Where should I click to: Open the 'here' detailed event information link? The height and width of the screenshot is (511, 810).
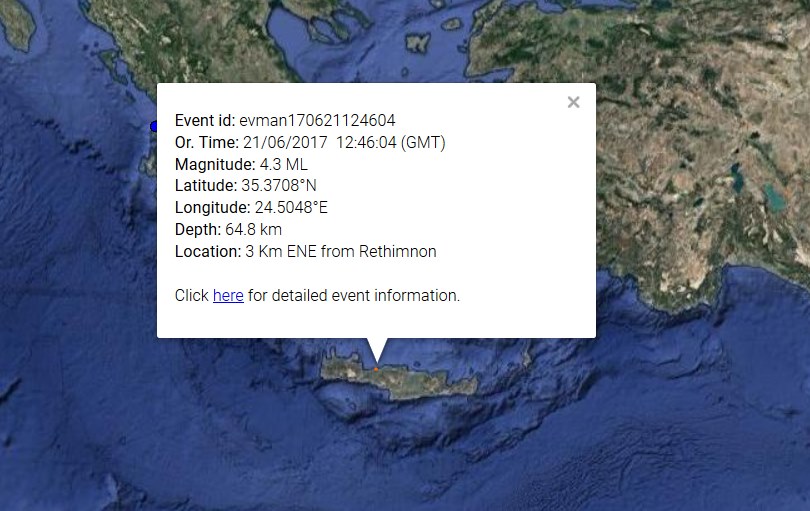228,296
